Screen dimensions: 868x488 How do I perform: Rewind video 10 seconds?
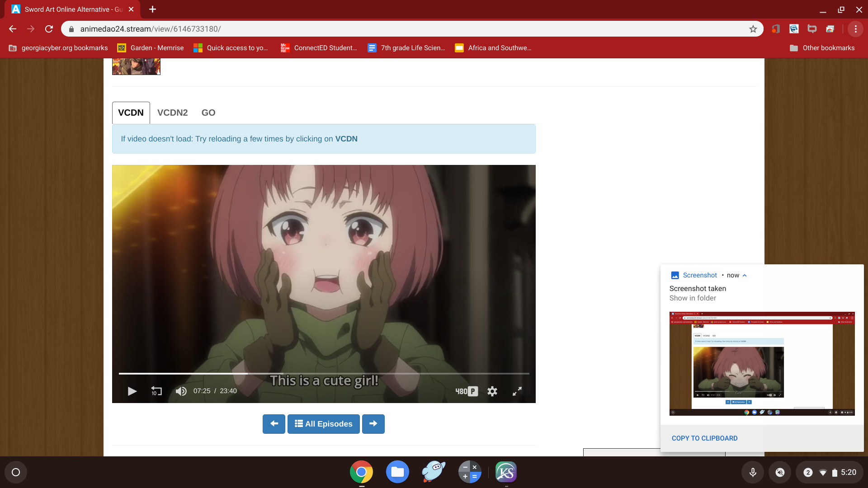[x=156, y=391]
